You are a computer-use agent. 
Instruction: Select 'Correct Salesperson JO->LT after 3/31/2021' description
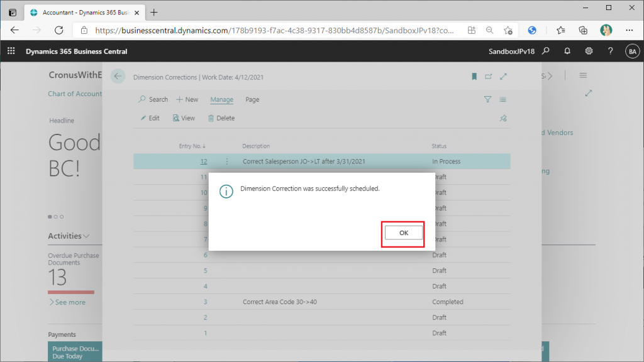point(304,162)
